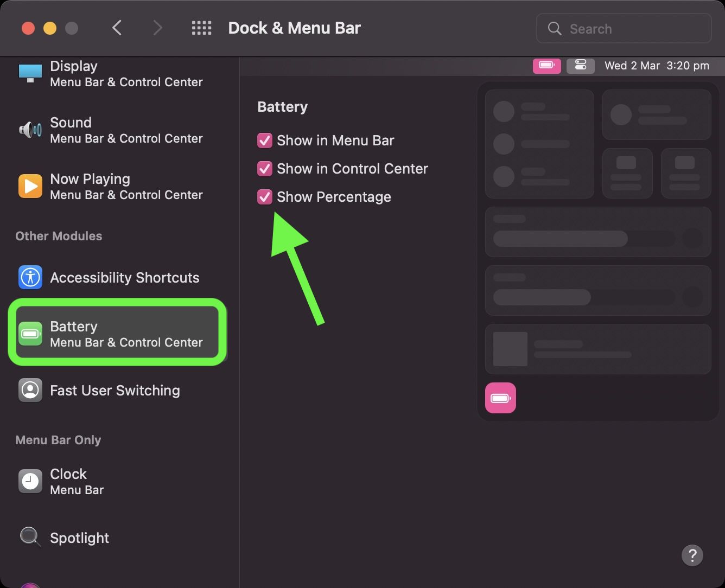
Task: Click the Show All grid icon in the toolbar
Action: tap(201, 28)
